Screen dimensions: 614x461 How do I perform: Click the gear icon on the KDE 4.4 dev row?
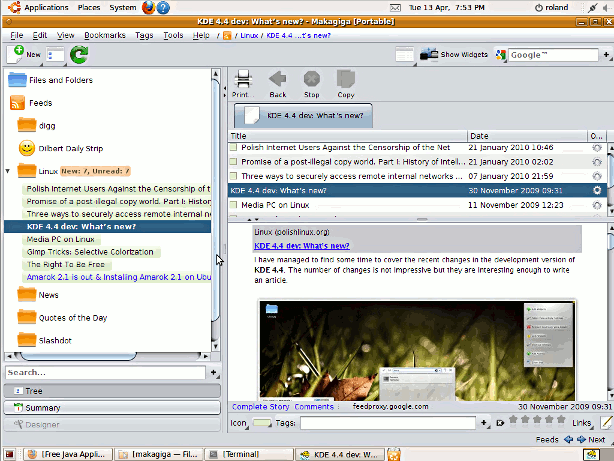pyautogui.click(x=597, y=190)
